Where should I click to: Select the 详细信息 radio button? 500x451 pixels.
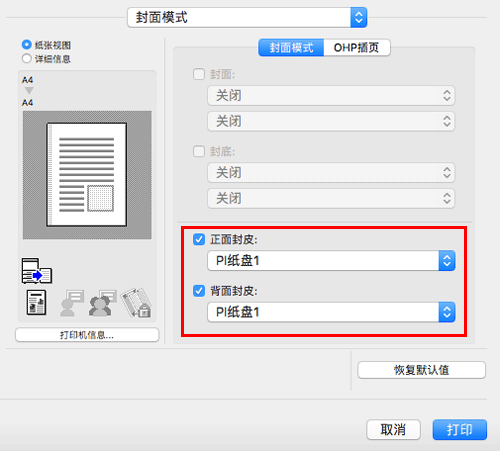click(x=27, y=59)
